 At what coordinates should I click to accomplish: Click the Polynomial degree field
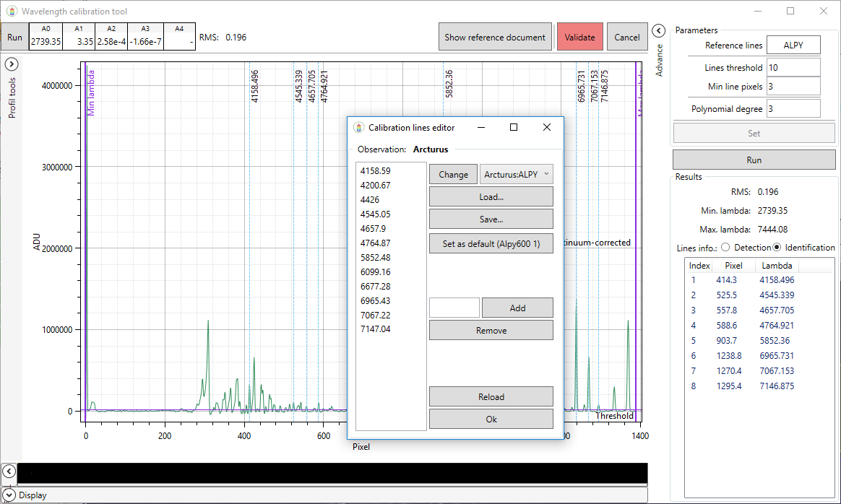pyautogui.click(x=793, y=109)
